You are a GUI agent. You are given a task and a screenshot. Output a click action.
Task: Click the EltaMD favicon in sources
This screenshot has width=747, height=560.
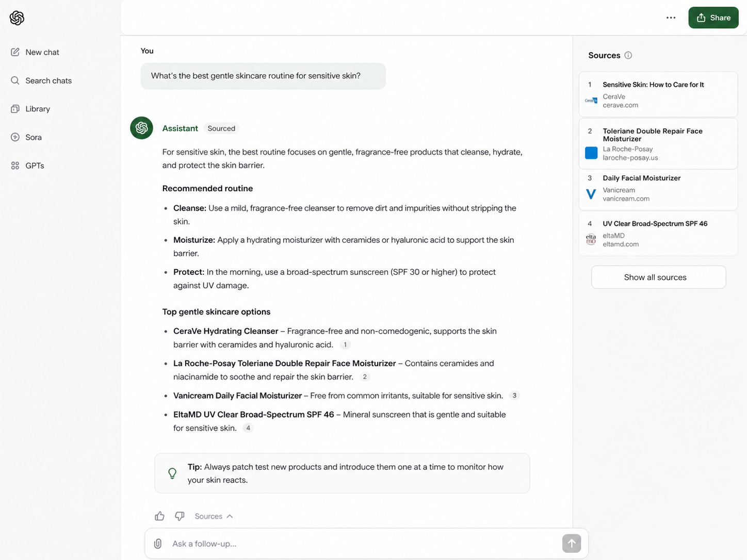tap(591, 239)
